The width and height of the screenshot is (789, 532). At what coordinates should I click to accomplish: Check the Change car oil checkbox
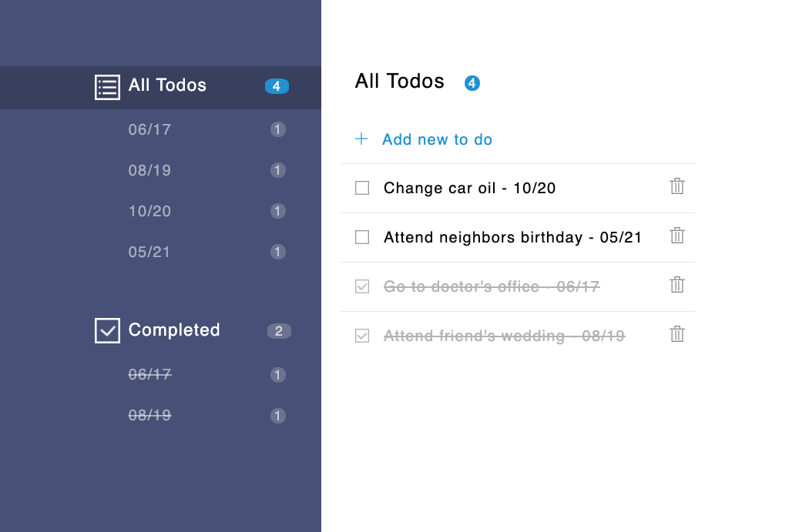pos(362,188)
